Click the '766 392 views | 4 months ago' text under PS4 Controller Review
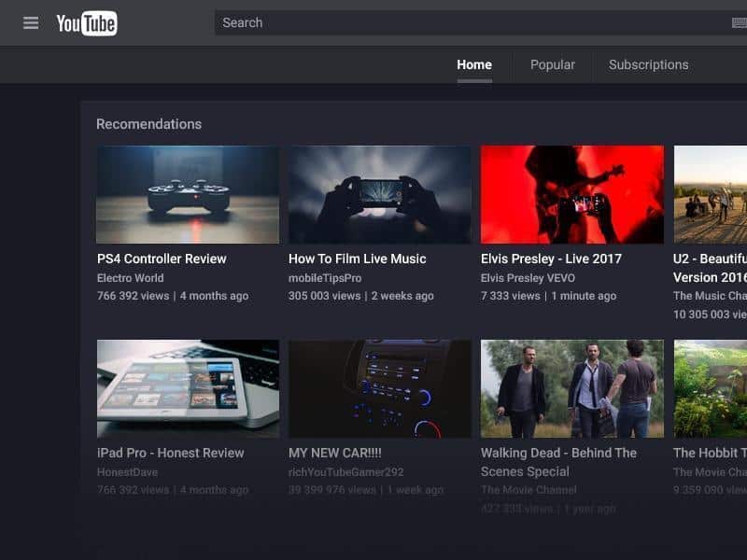747x560 pixels. pyautogui.click(x=173, y=296)
